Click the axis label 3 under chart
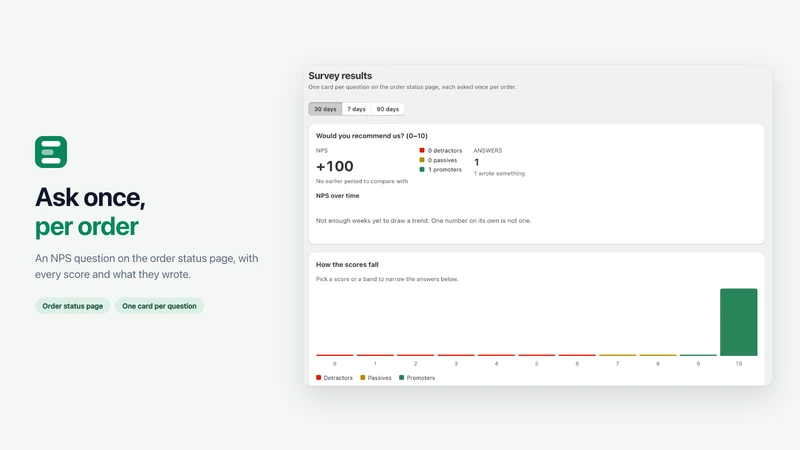Image resolution: width=800 pixels, height=450 pixels. click(x=456, y=364)
